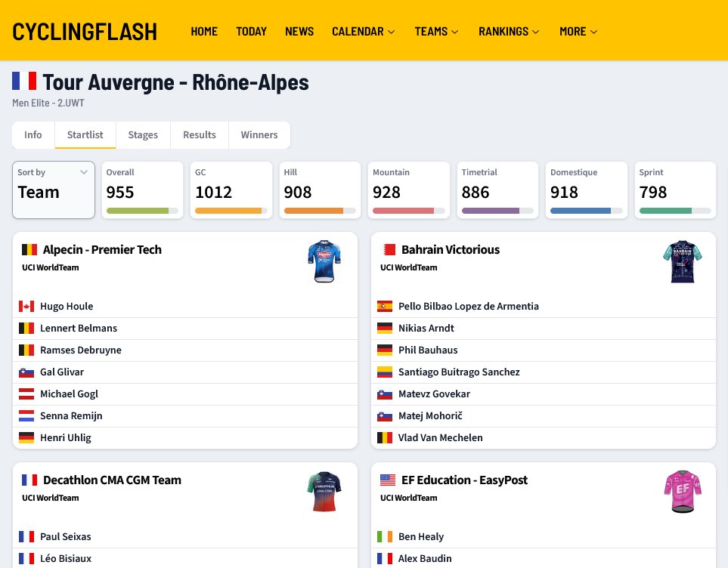The image size is (728, 568).
Task: Click the Slovenian flag next to Matej Mohorič
Action: (385, 415)
